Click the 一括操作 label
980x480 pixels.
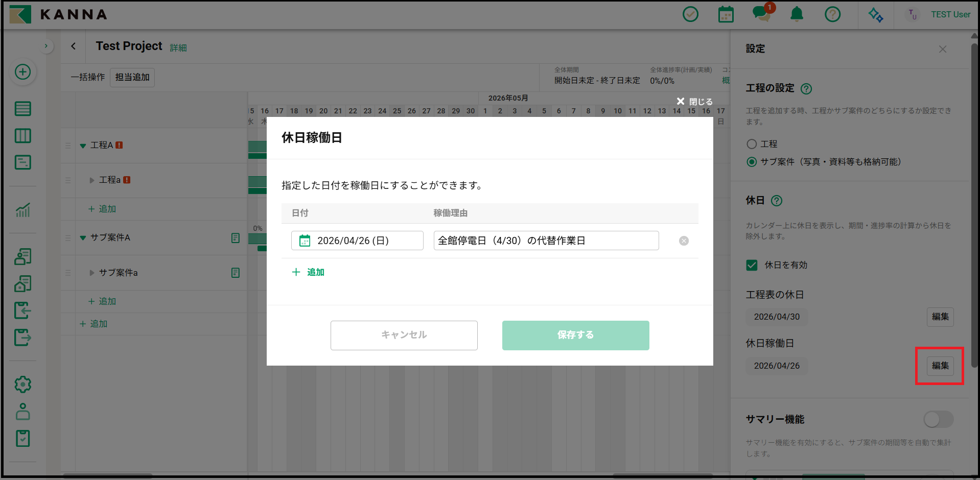88,77
